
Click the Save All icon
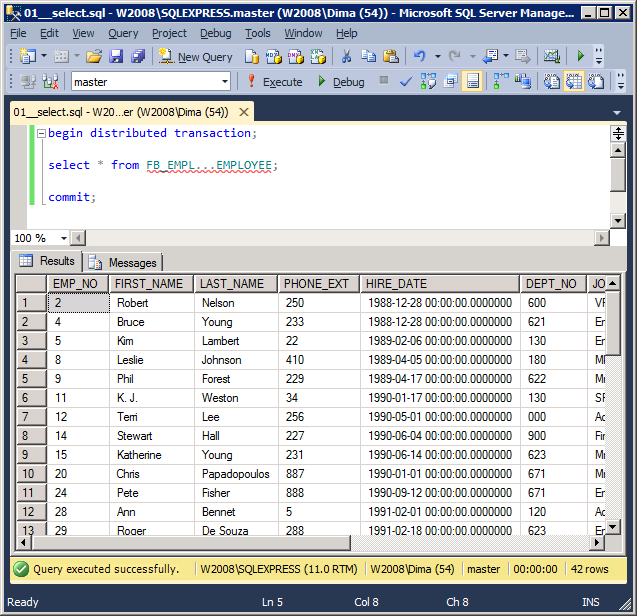click(138, 56)
